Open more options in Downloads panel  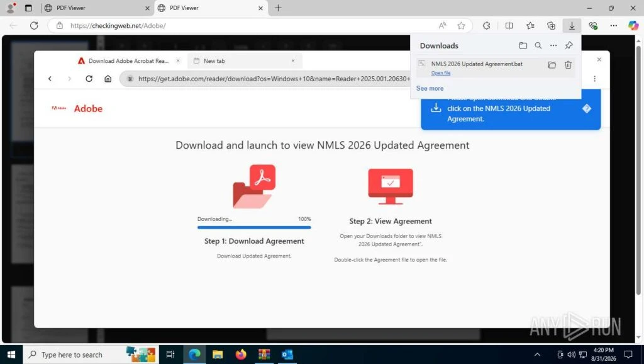pyautogui.click(x=553, y=45)
